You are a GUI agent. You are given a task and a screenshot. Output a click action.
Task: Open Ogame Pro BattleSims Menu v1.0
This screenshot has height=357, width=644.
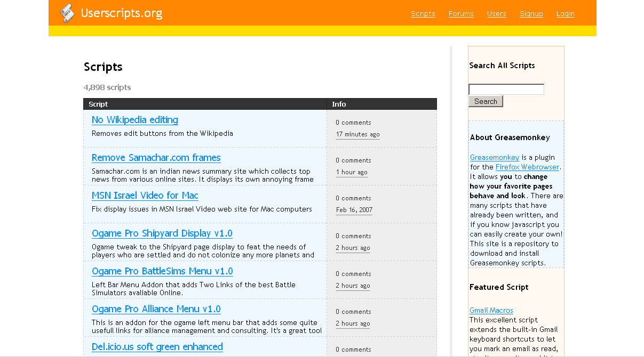point(162,271)
